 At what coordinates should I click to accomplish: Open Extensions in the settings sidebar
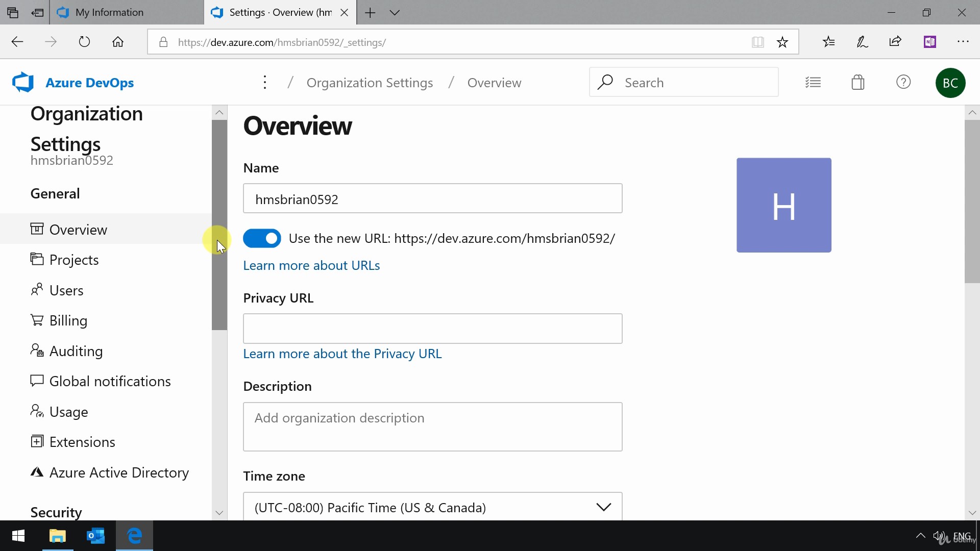[x=106, y=441]
